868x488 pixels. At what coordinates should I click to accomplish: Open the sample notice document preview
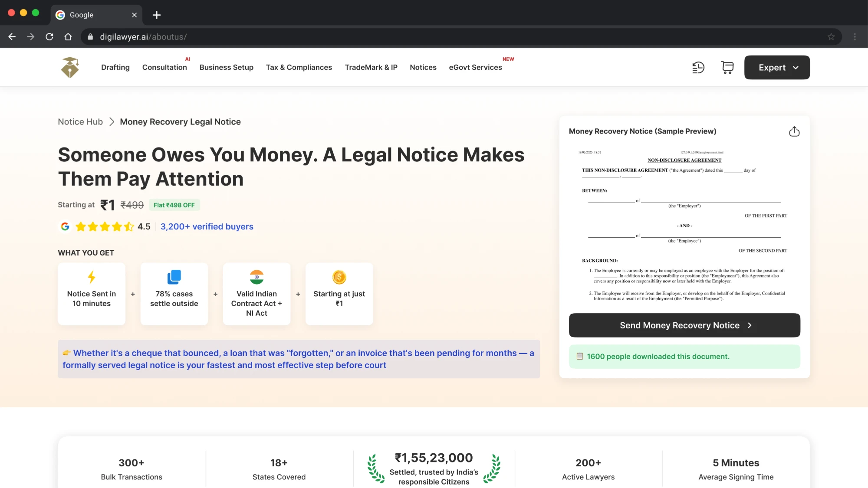[684, 226]
